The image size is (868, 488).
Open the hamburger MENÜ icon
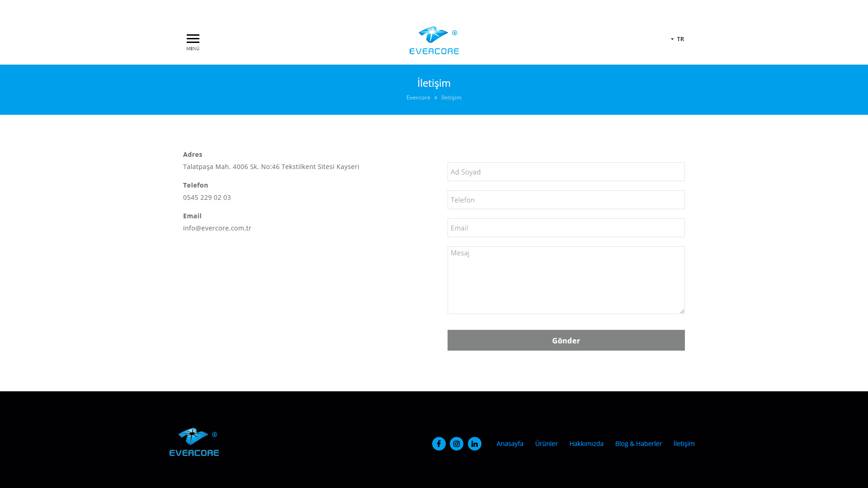pyautogui.click(x=193, y=42)
